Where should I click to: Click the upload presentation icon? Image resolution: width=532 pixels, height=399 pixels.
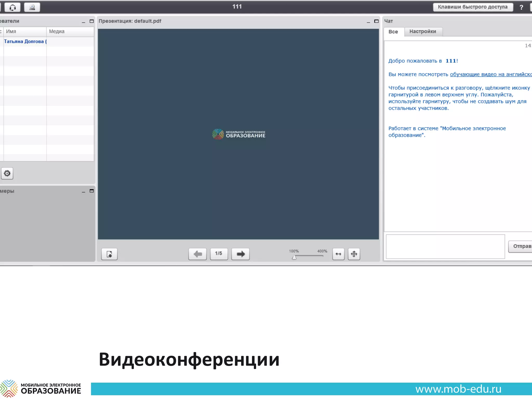109,254
